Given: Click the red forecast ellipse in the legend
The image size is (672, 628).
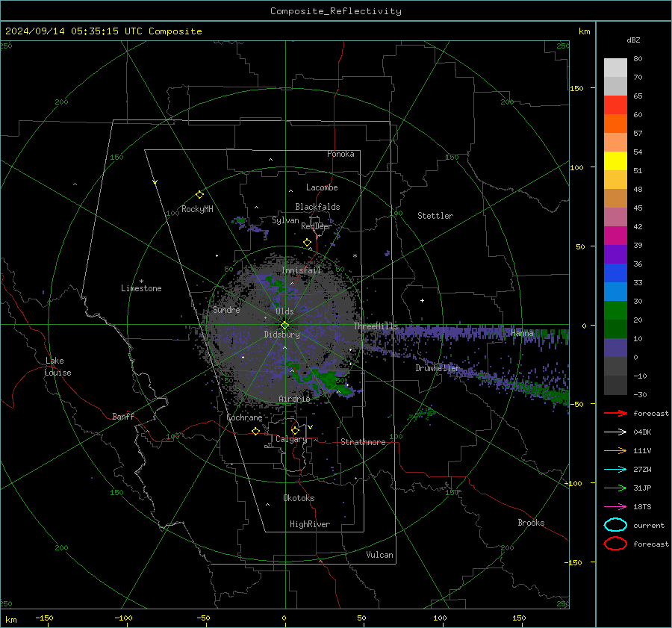Looking at the screenshot, I should coord(615,544).
